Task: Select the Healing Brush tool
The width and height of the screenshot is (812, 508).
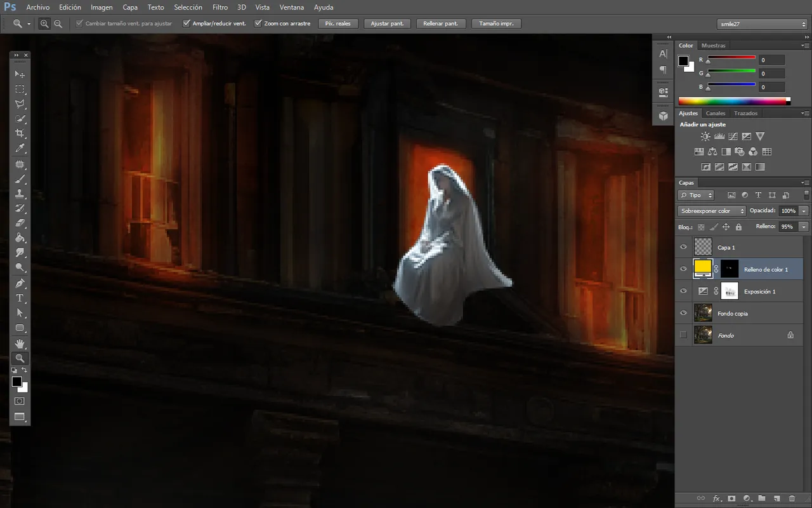Action: 20,164
